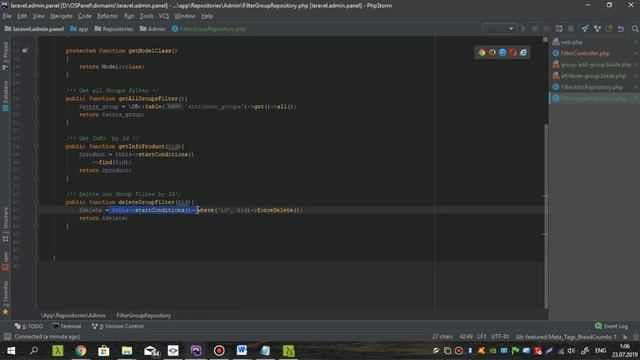Click FilterGroupRepository in bottom code breadcrumb

[x=143, y=316]
